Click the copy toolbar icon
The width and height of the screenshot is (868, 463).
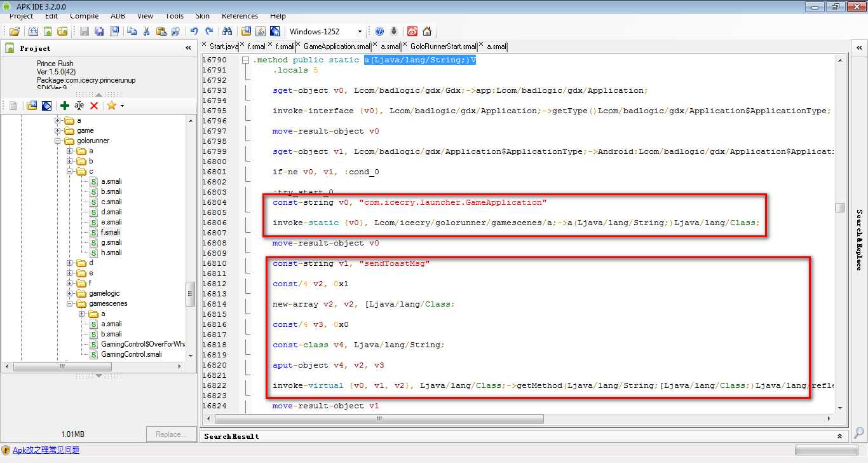click(132, 31)
